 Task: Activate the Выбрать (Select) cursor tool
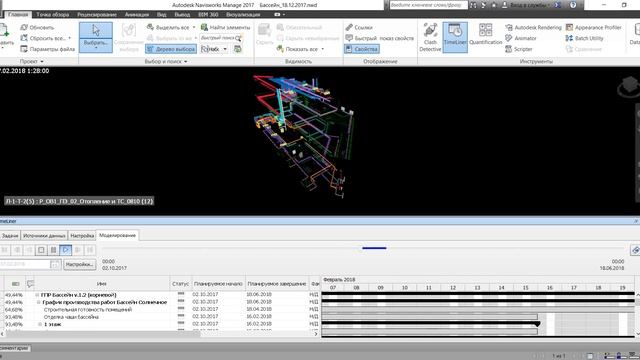pyautogui.click(x=96, y=31)
